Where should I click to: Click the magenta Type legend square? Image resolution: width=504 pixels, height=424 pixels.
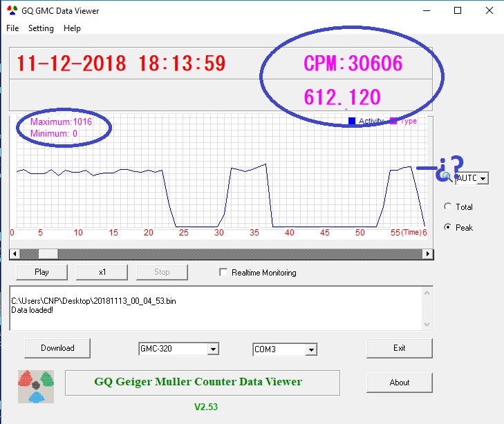[x=393, y=121]
